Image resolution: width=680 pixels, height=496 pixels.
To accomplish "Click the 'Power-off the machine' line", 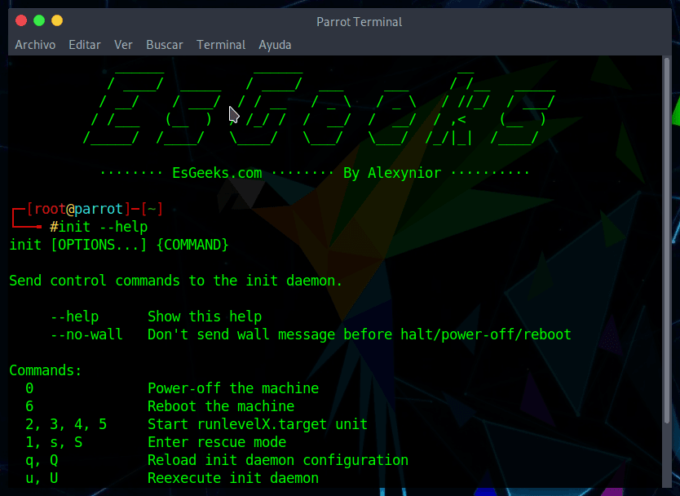I will 233,388.
